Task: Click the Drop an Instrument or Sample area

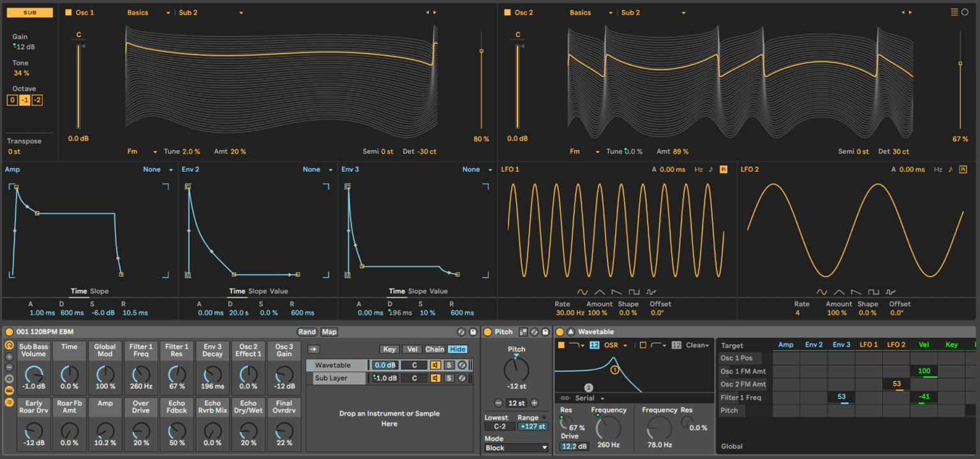Action: coord(389,418)
